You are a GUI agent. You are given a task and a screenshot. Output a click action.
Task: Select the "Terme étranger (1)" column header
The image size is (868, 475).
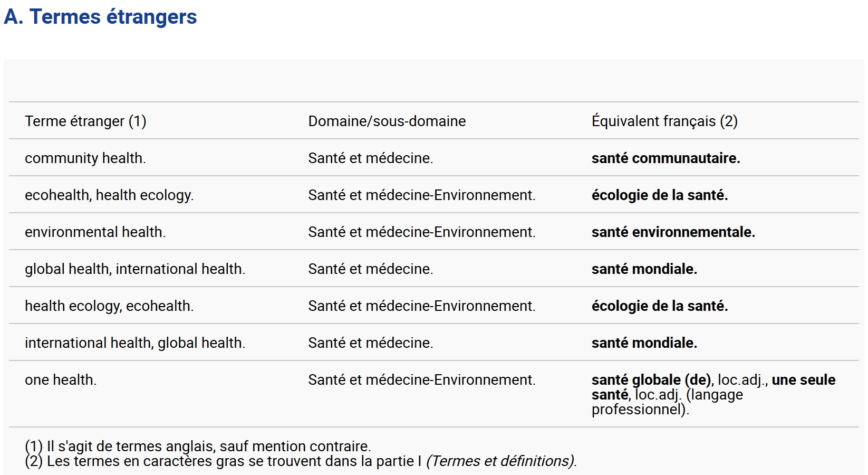(x=85, y=121)
